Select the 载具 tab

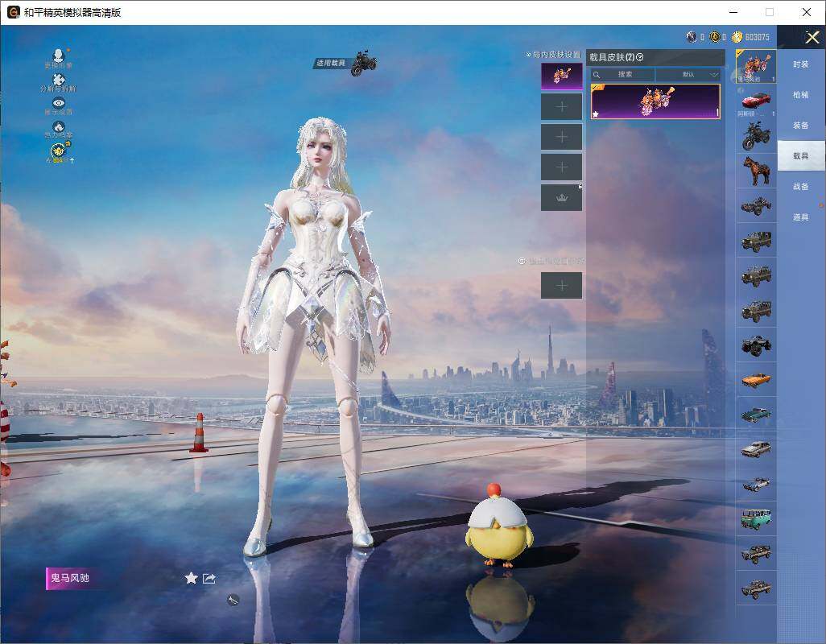coord(801,156)
